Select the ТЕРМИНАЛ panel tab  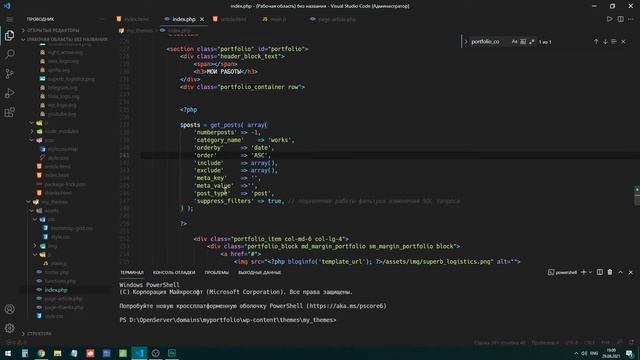[132, 272]
